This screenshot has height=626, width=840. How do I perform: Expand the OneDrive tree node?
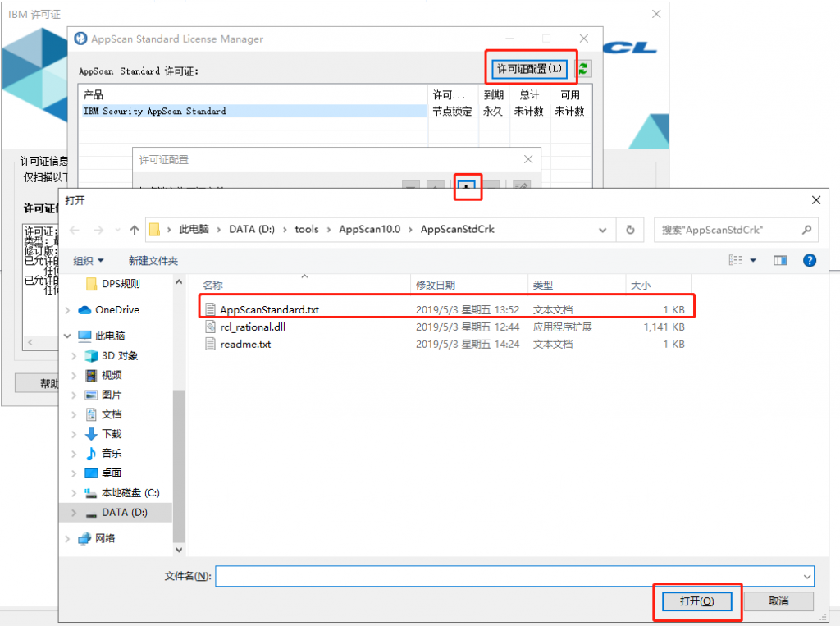[67, 310]
